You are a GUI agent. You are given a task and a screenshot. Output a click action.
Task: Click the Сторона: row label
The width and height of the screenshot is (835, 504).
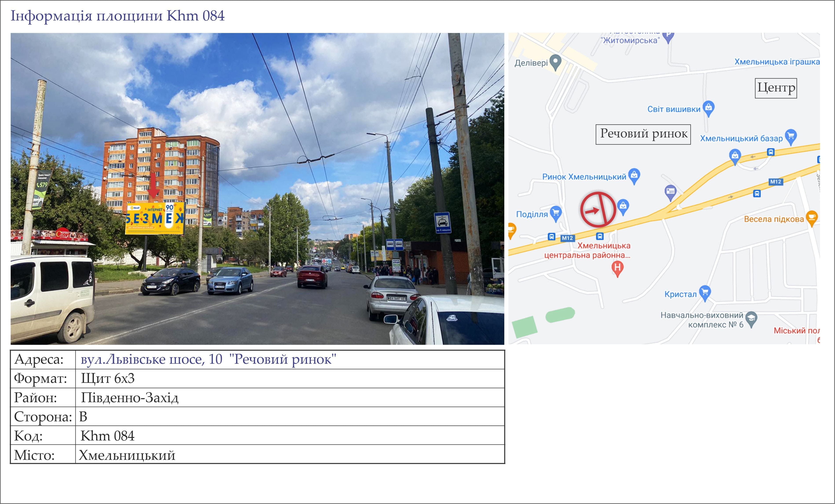[43, 417]
